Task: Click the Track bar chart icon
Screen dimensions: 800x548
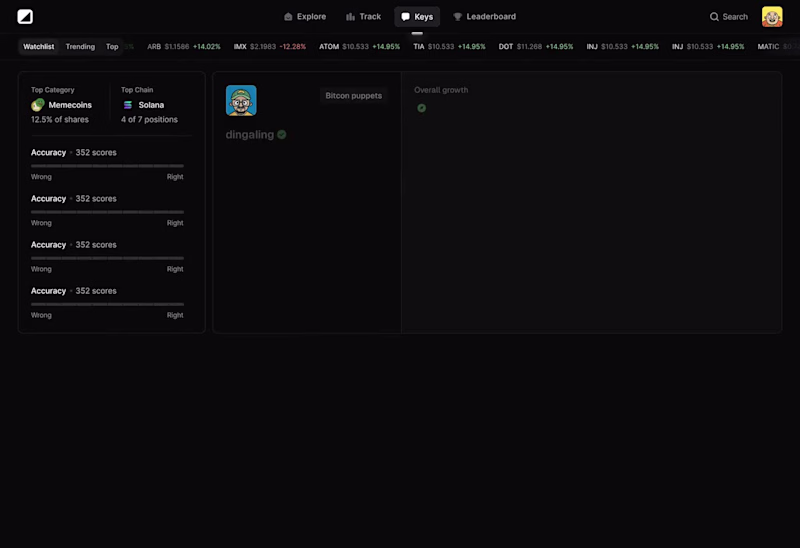Action: click(350, 17)
